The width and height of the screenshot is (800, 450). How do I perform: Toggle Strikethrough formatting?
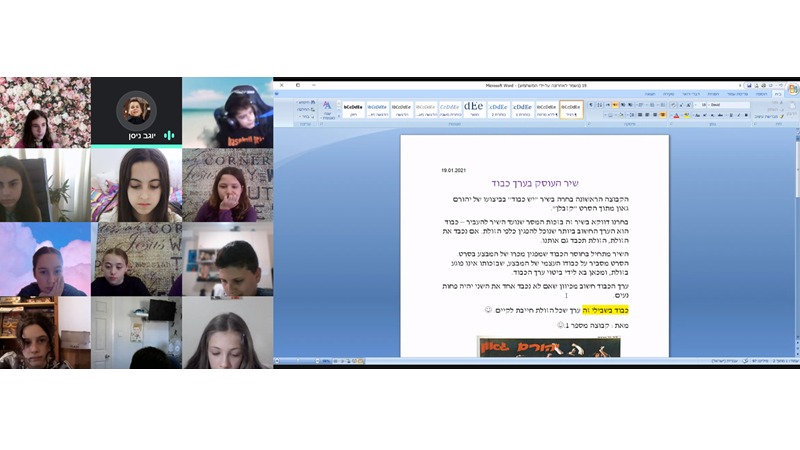721,115
